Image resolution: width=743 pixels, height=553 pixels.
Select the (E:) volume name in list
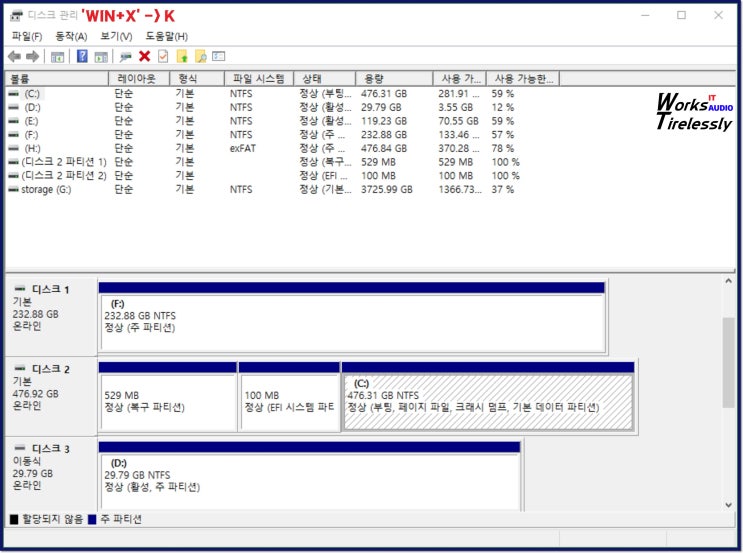(x=32, y=121)
